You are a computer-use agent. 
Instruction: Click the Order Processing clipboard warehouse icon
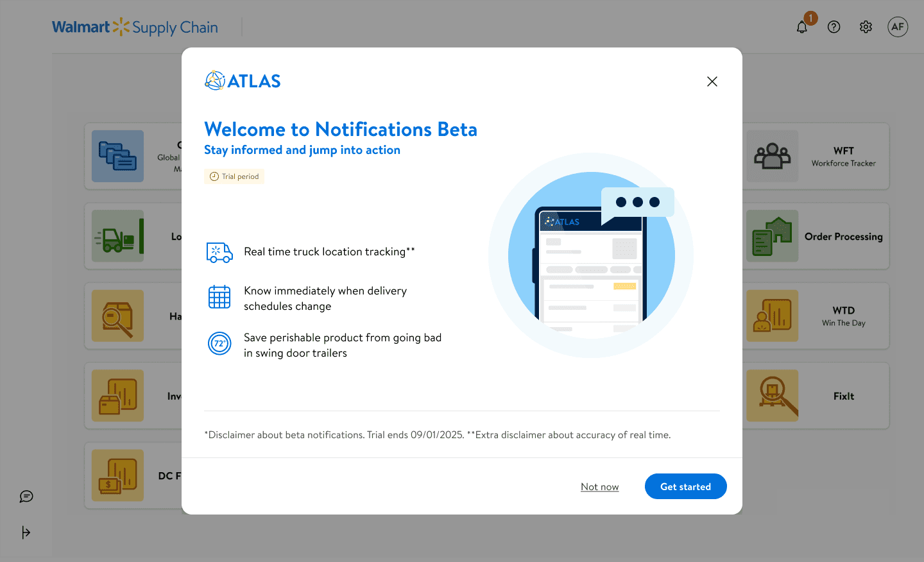tap(773, 236)
